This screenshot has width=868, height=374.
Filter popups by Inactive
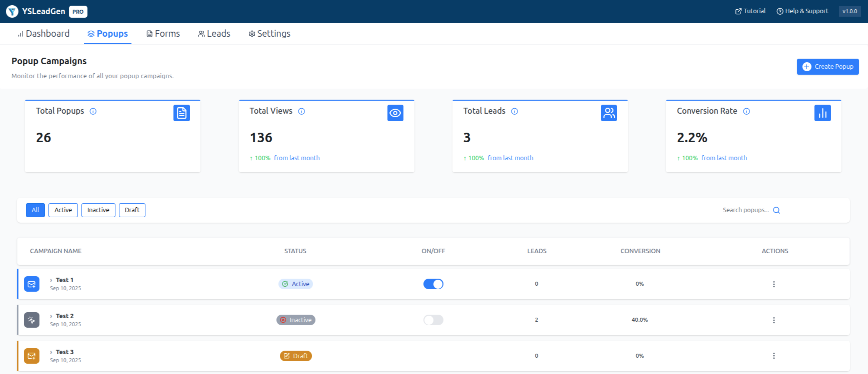(98, 210)
